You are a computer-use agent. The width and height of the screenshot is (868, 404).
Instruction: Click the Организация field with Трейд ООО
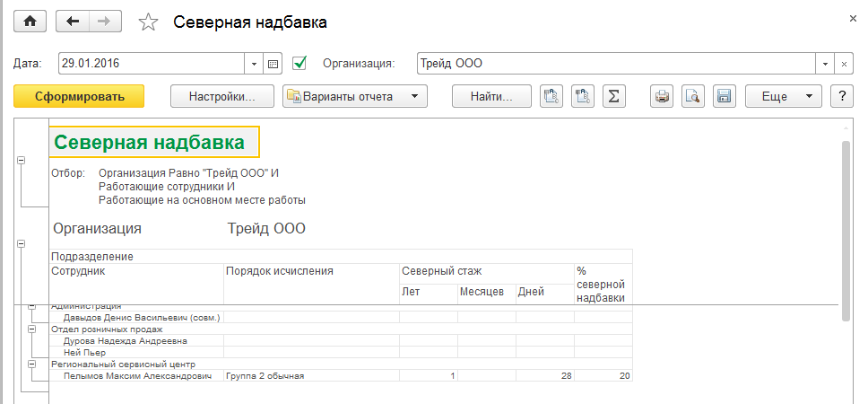click(616, 64)
